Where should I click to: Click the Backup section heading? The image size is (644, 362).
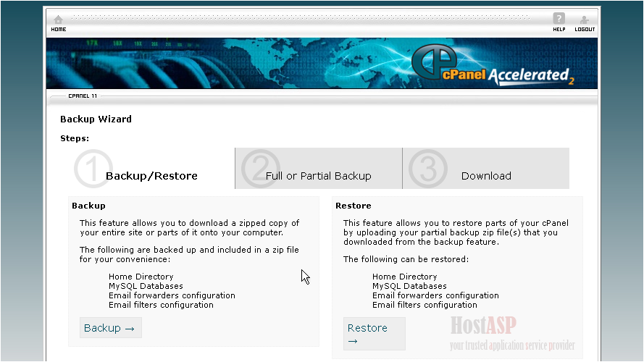click(88, 206)
